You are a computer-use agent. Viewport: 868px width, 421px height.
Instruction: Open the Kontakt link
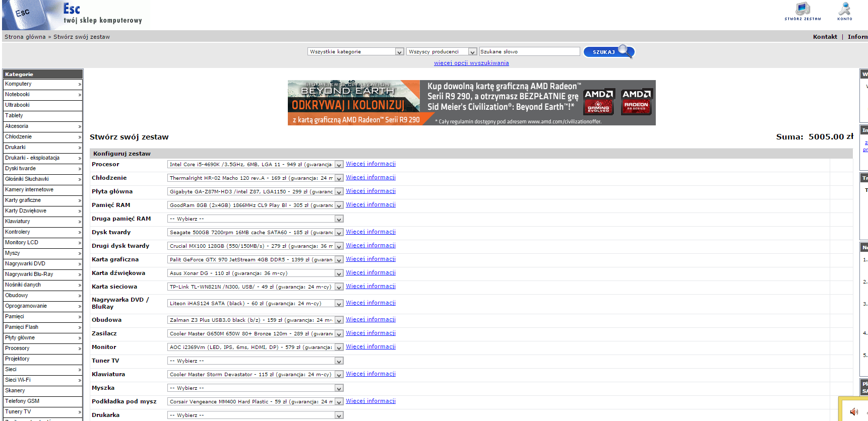click(825, 37)
